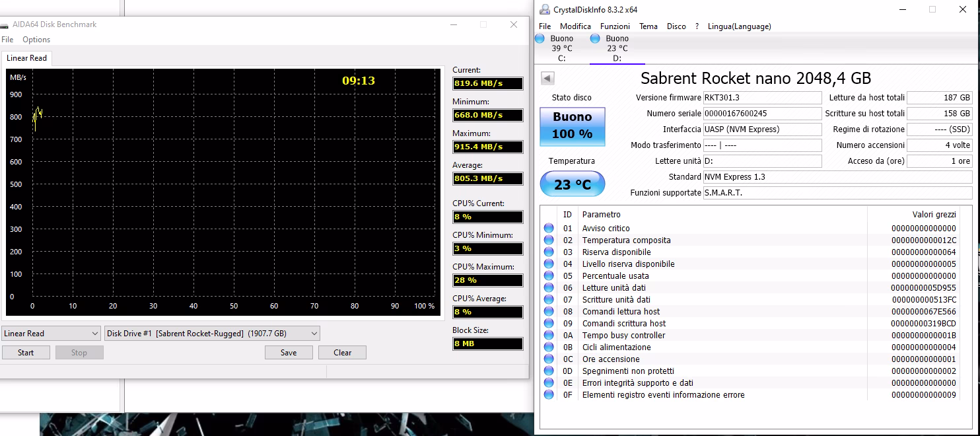Screen dimensions: 980x436
Task: Click the Stop benchmark button
Action: [79, 353]
